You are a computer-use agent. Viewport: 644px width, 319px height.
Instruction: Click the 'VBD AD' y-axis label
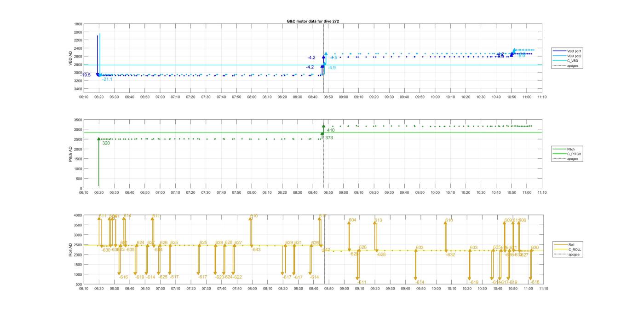click(x=71, y=58)
